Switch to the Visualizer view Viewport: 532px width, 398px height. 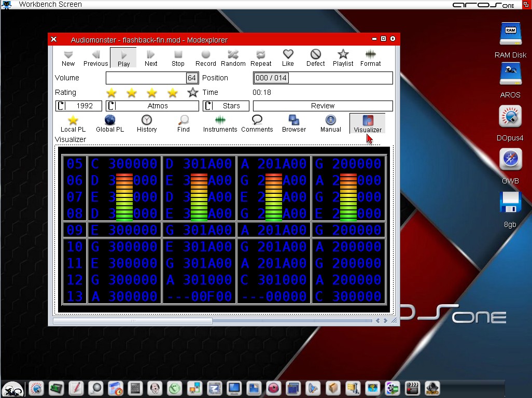(367, 123)
